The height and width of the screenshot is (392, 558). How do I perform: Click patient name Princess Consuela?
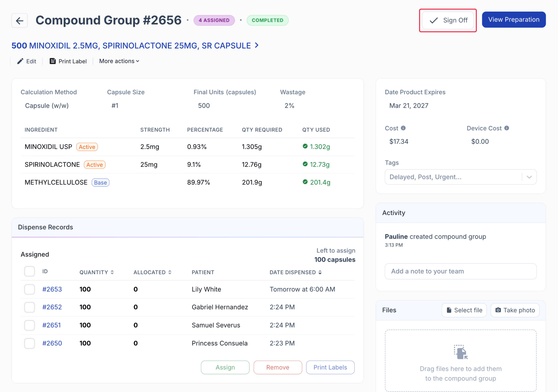220,343
